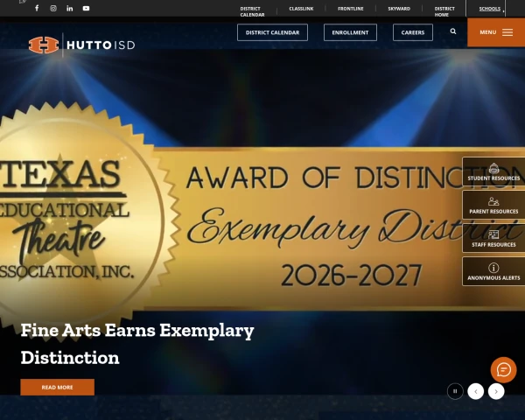The image size is (525, 420).
Task: Go to District Home link
Action: tap(444, 11)
